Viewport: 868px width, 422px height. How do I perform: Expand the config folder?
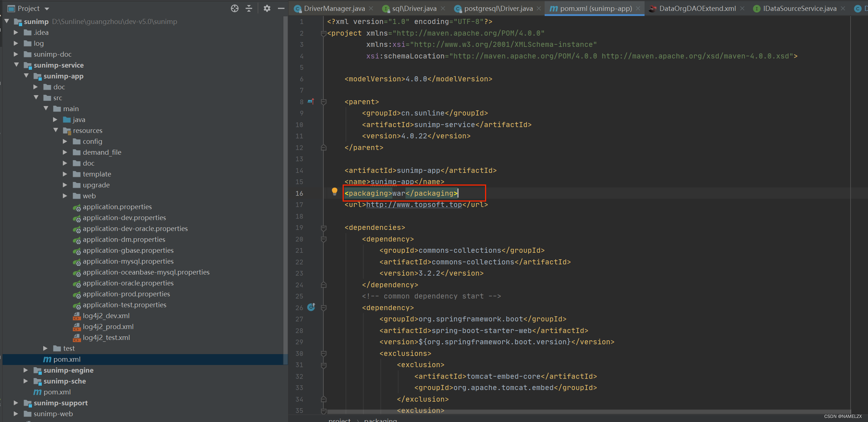pyautogui.click(x=65, y=141)
